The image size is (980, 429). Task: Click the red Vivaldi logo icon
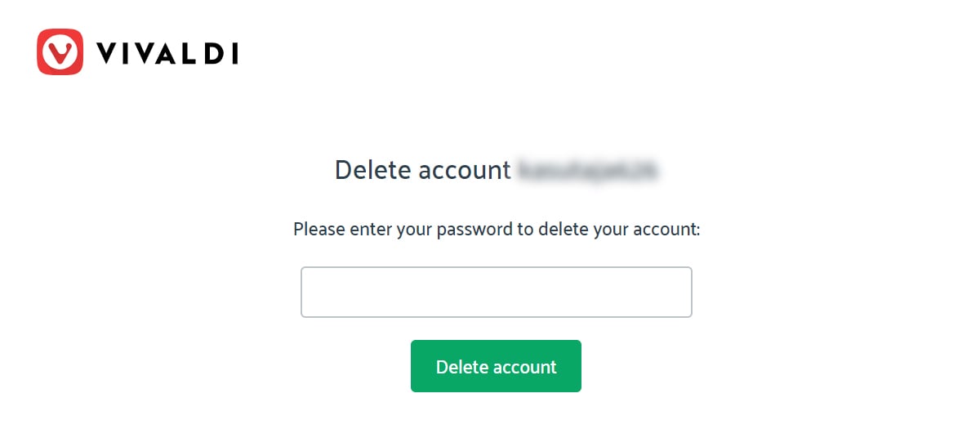(60, 52)
